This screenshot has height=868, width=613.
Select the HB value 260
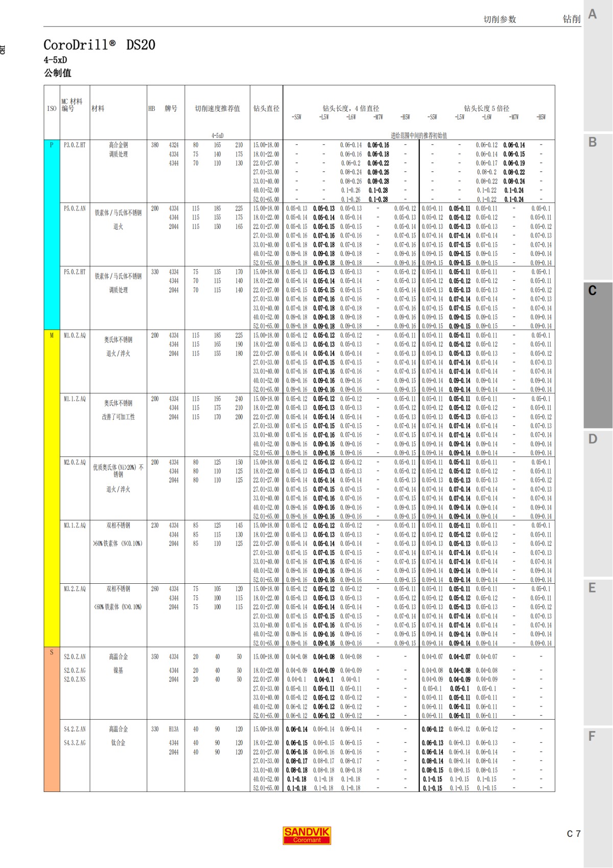[155, 589]
